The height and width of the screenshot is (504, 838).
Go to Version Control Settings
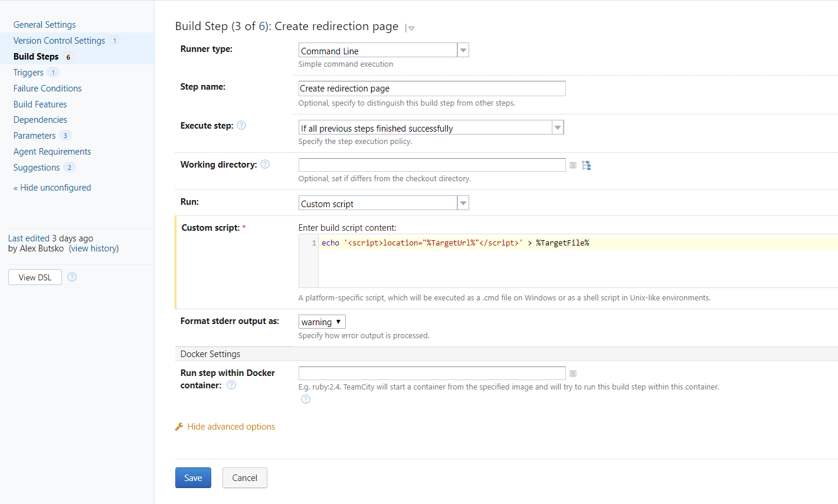point(59,41)
